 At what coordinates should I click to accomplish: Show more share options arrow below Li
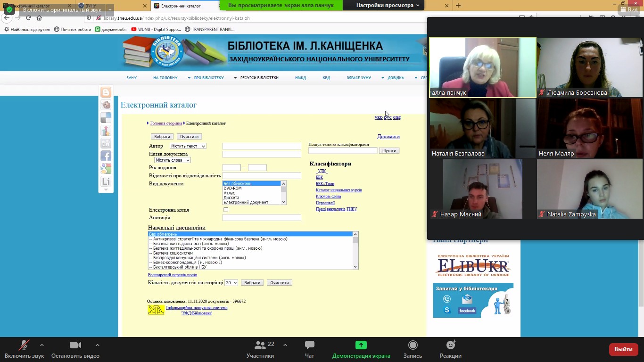(106, 190)
